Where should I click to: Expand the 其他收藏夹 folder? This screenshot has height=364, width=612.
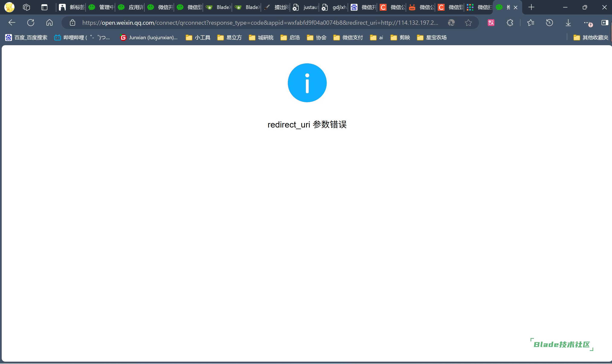coord(591,38)
